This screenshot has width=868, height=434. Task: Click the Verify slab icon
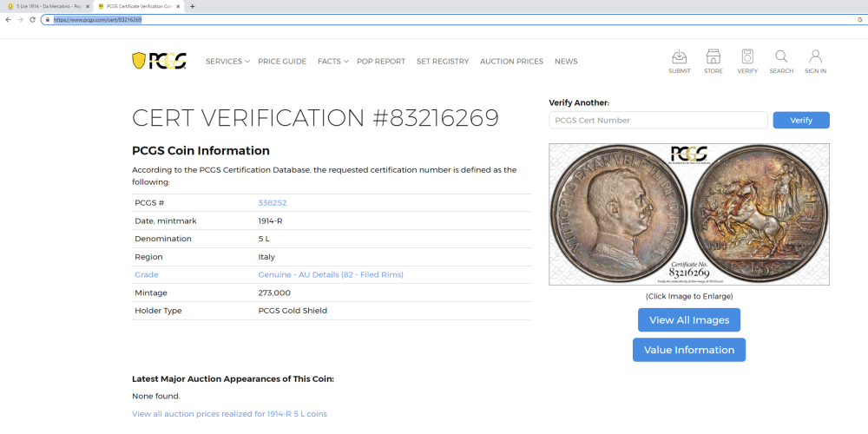coord(746,58)
